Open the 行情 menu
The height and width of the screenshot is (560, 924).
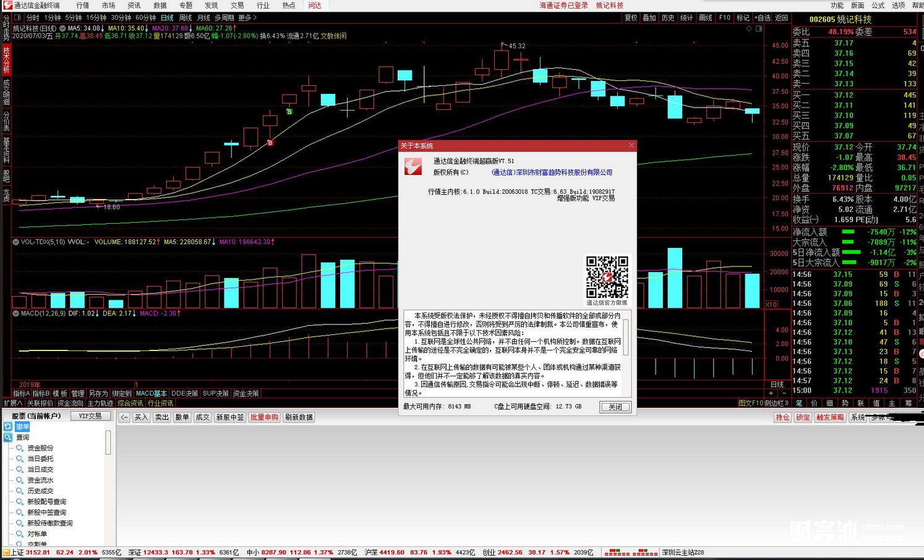[x=82, y=6]
